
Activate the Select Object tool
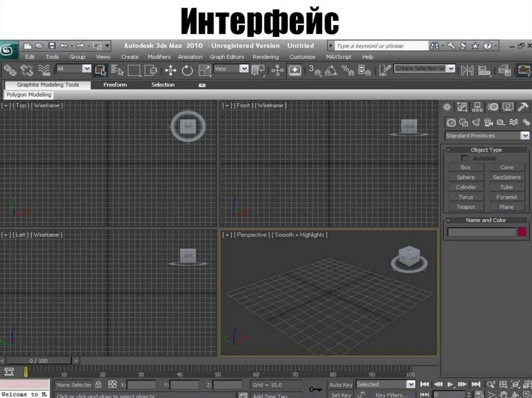pos(101,71)
